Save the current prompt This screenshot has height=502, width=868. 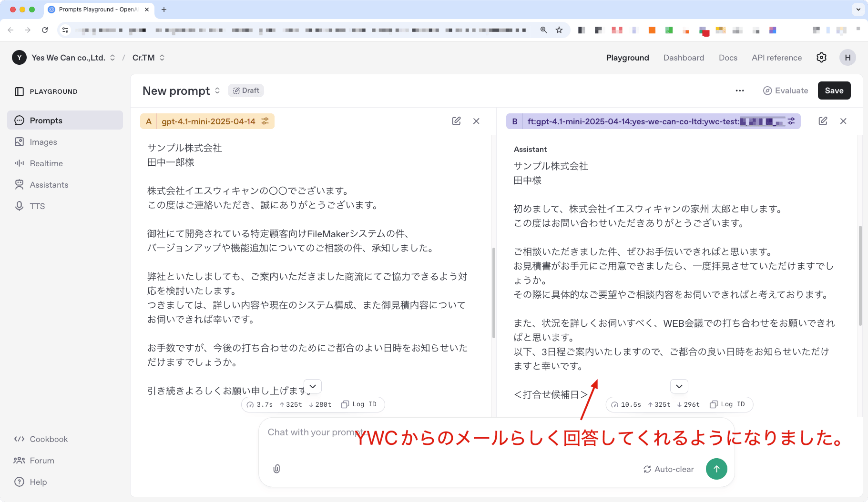pyautogui.click(x=834, y=90)
